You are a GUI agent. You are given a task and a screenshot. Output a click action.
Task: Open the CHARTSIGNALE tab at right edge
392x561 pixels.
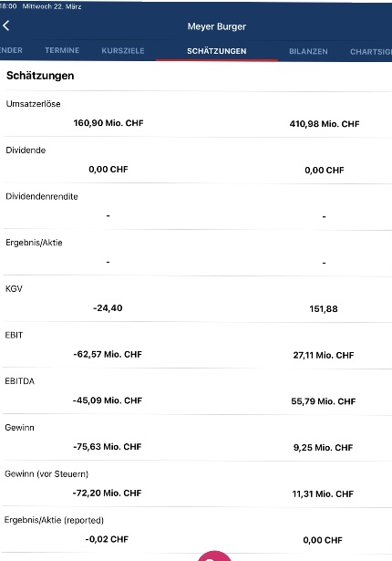click(x=371, y=52)
